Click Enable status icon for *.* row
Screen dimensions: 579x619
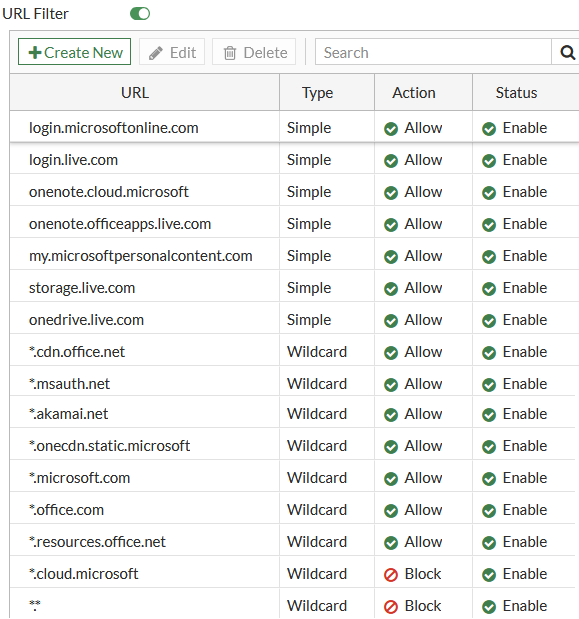pyautogui.click(x=489, y=607)
